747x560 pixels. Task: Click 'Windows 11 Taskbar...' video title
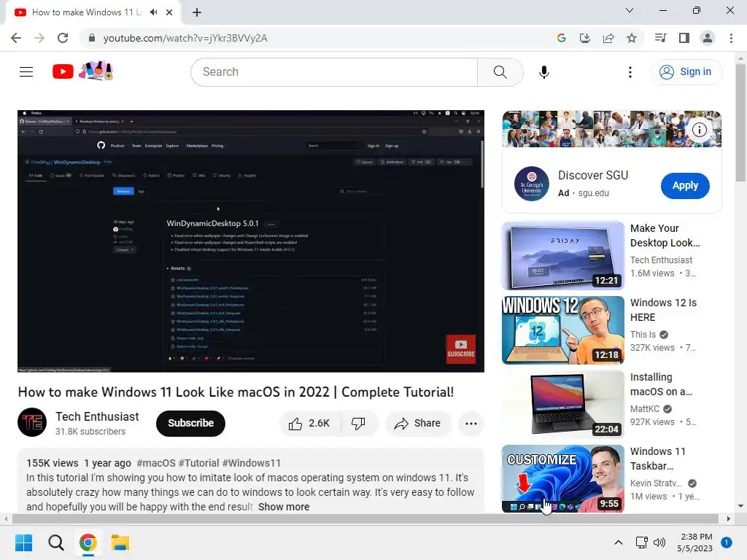point(657,459)
